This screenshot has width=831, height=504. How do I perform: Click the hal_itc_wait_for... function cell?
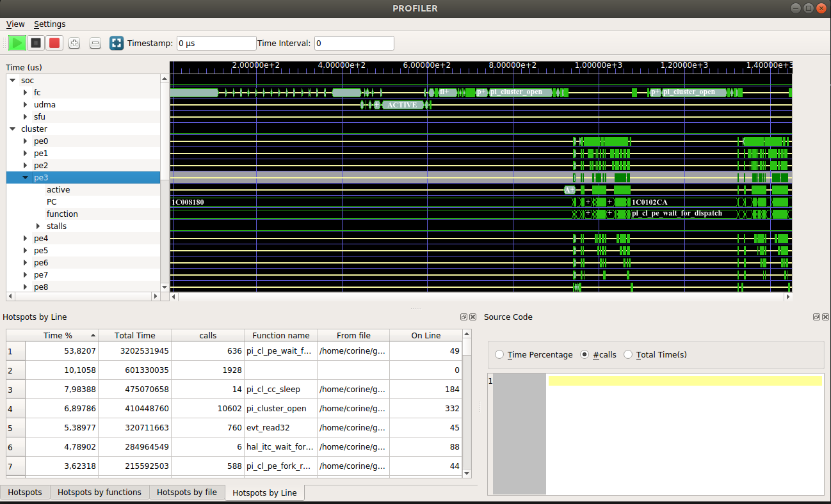[281, 447]
